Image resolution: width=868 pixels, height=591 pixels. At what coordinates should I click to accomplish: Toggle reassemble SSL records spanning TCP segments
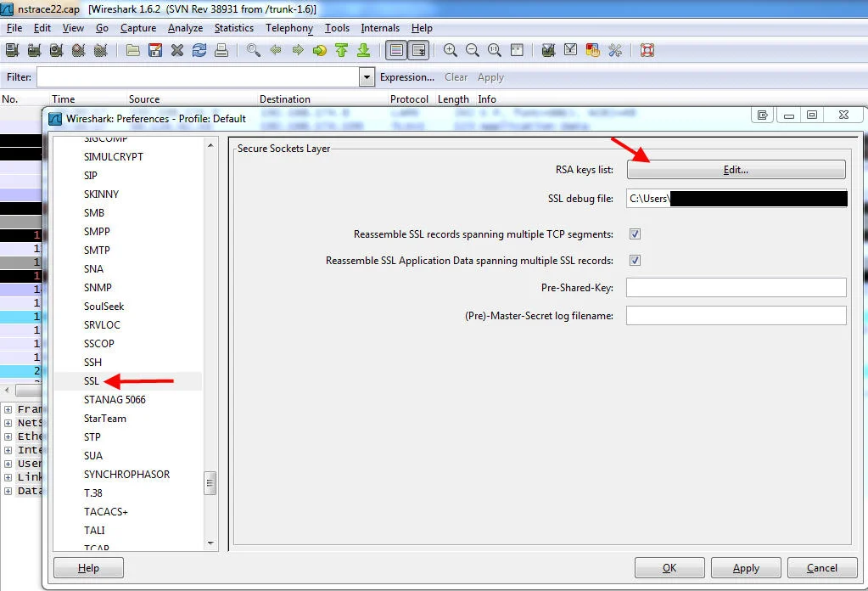point(635,234)
